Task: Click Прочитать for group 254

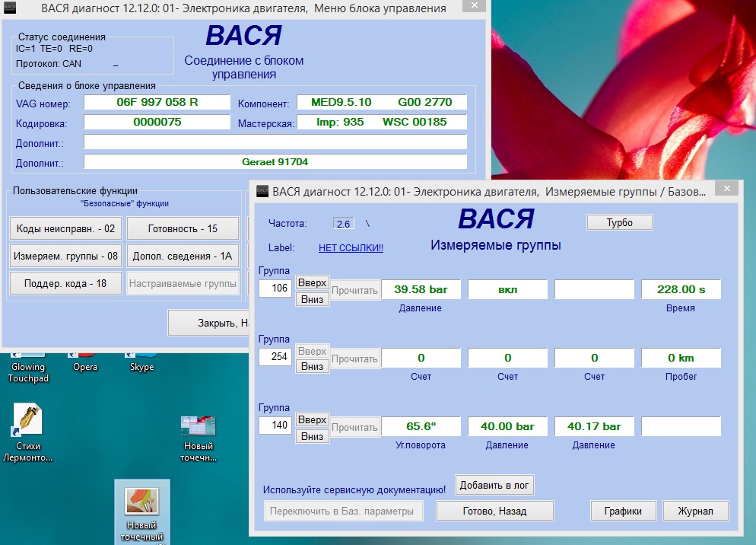Action: 355,359
